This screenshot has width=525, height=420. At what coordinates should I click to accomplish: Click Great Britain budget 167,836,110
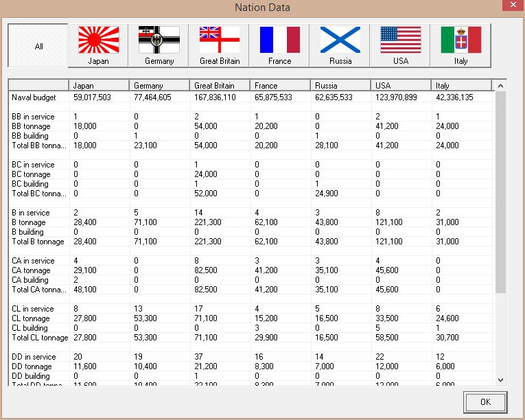[x=215, y=97]
